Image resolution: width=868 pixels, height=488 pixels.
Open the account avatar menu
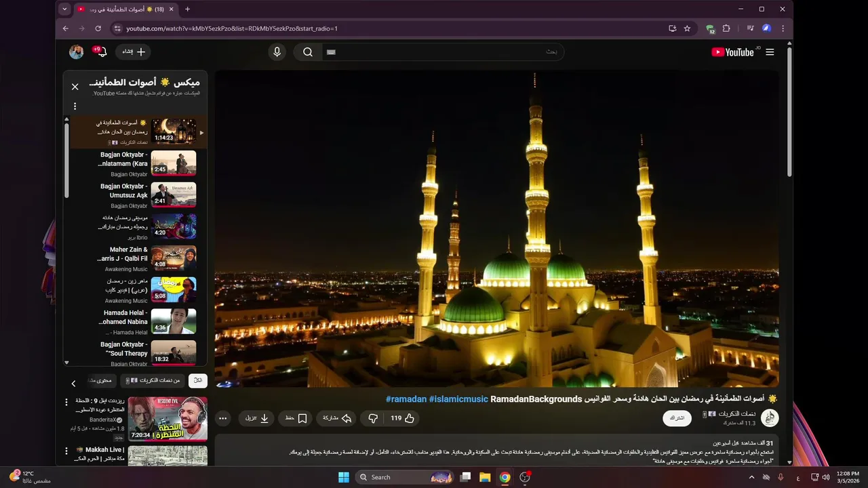pos(77,52)
